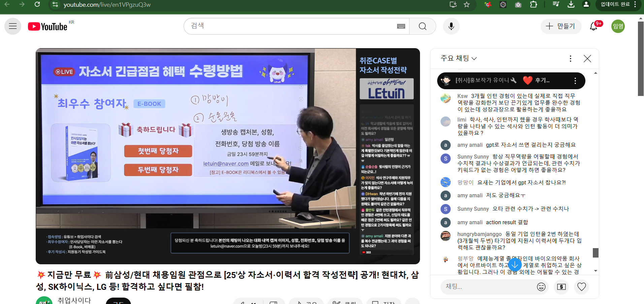Open the ChatGPT swirl extension icon

pos(503,5)
